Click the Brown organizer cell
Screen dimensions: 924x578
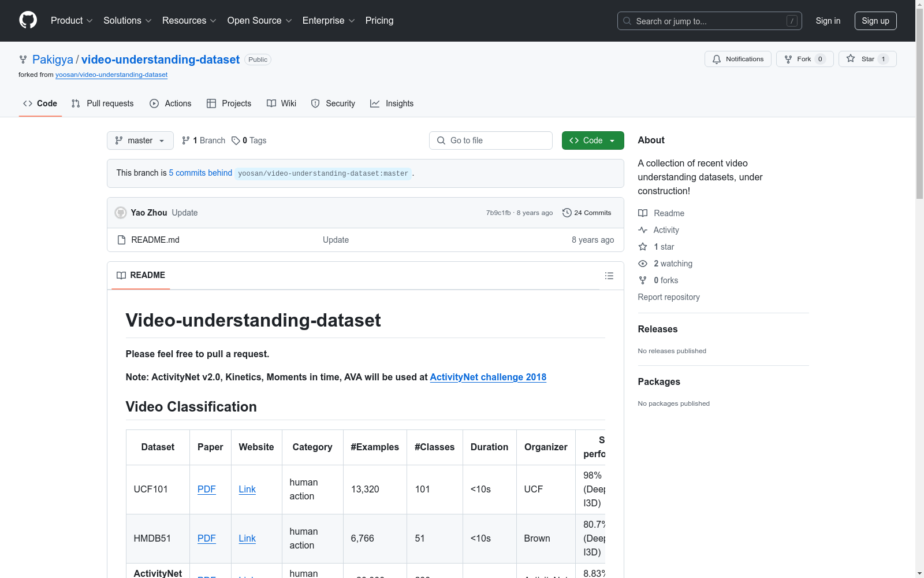point(546,539)
